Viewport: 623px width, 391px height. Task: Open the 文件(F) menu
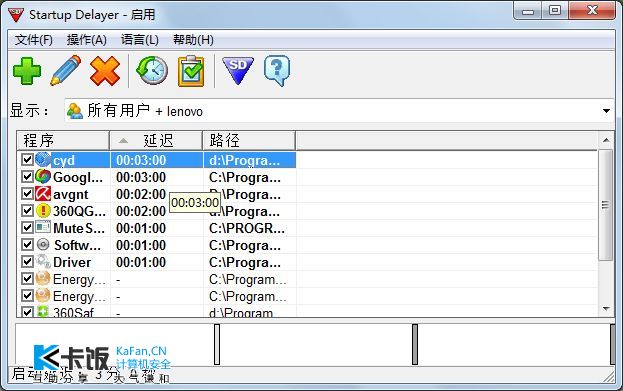pos(34,40)
